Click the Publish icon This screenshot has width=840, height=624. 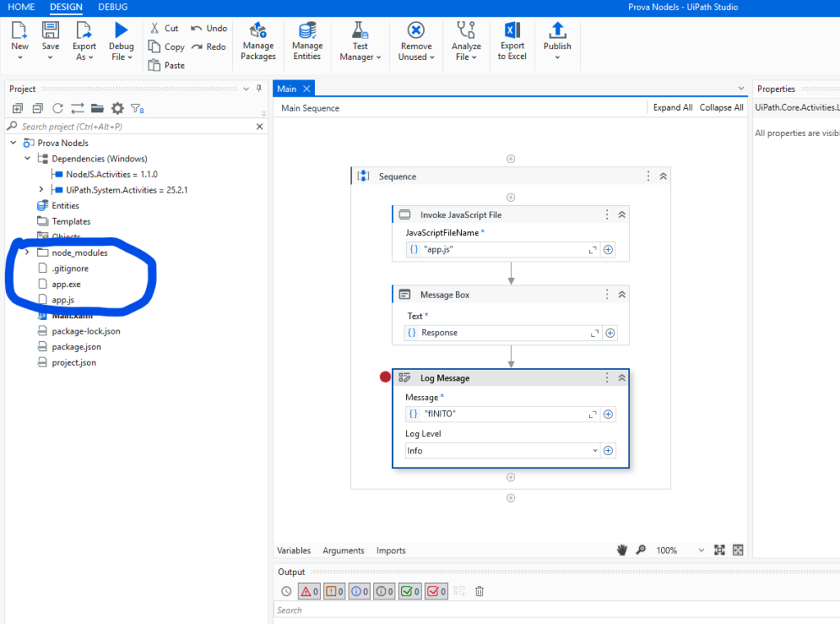557,30
